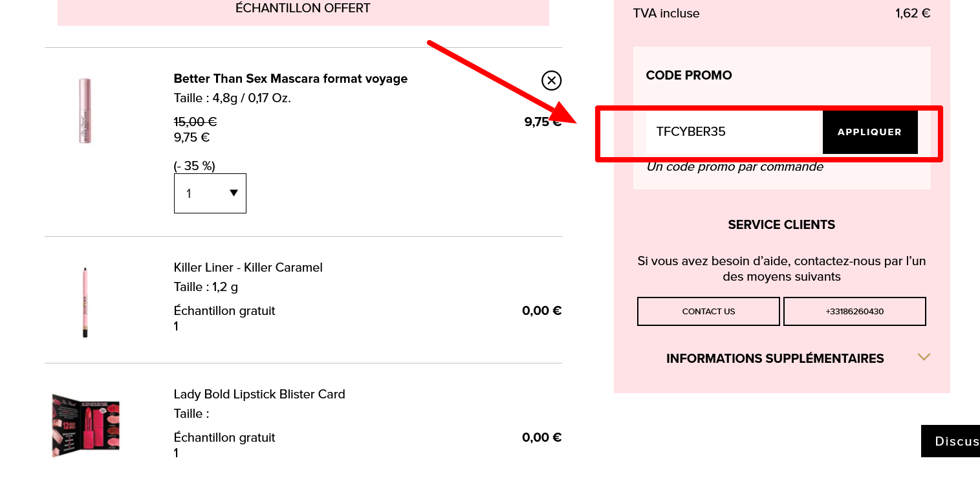This screenshot has width=980, height=487.
Task: Remove Better Than Sex Mascara from cart
Action: click(551, 81)
